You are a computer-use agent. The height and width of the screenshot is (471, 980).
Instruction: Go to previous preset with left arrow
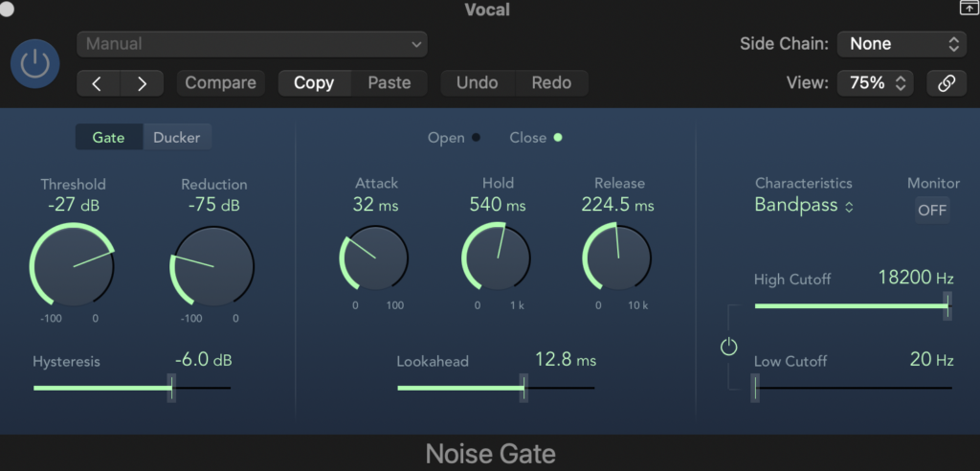[x=97, y=83]
